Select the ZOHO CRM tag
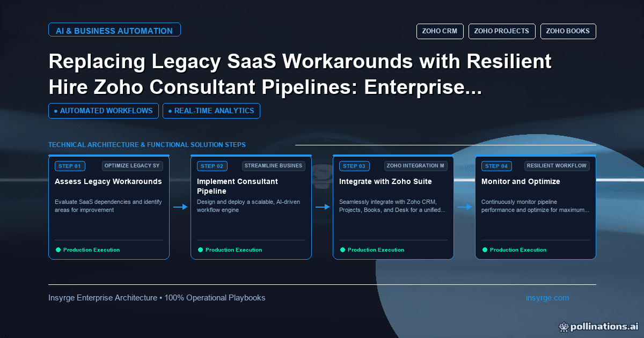The width and height of the screenshot is (644, 338). (x=440, y=31)
